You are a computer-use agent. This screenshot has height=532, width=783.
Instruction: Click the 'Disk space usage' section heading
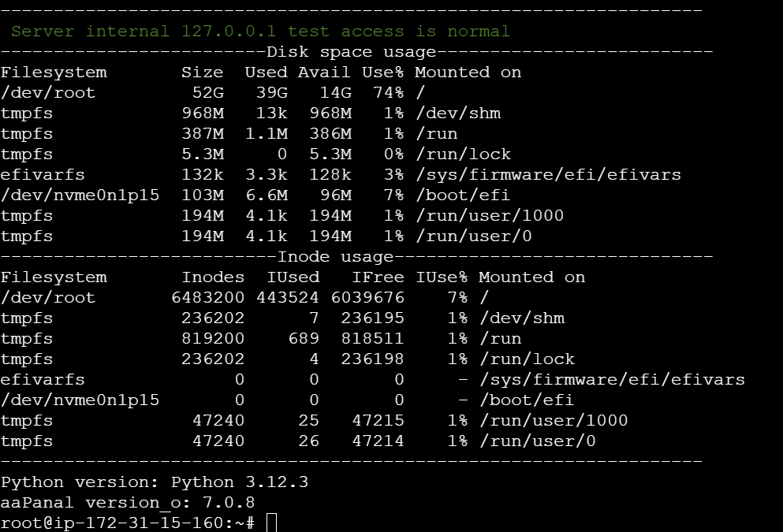(x=351, y=52)
